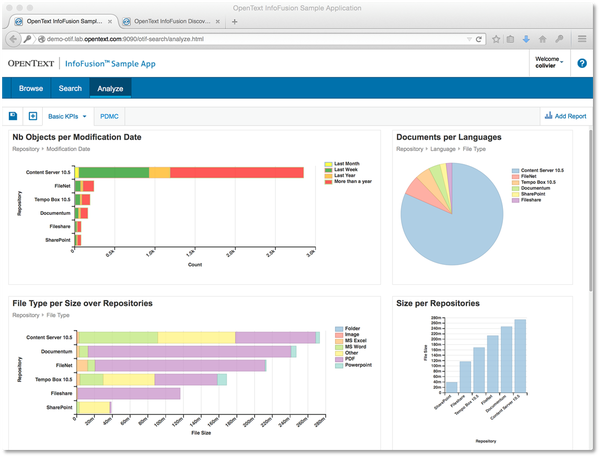Click the reload page icon
This screenshot has height=457, width=600.
click(x=478, y=39)
